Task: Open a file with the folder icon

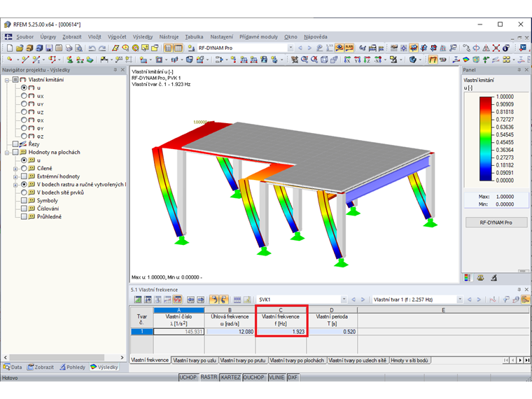Action: pyautogui.click(x=20, y=48)
